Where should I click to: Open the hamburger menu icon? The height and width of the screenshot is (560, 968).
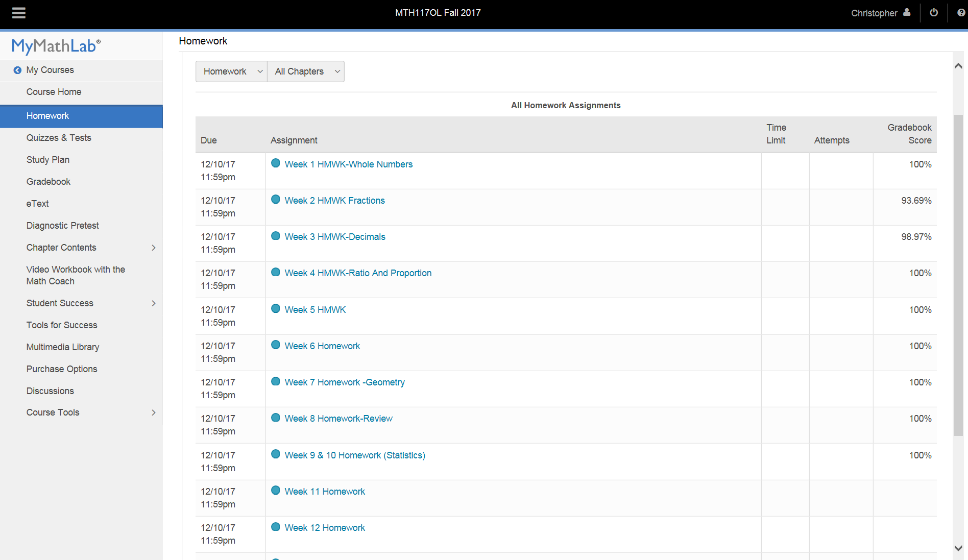(x=19, y=13)
